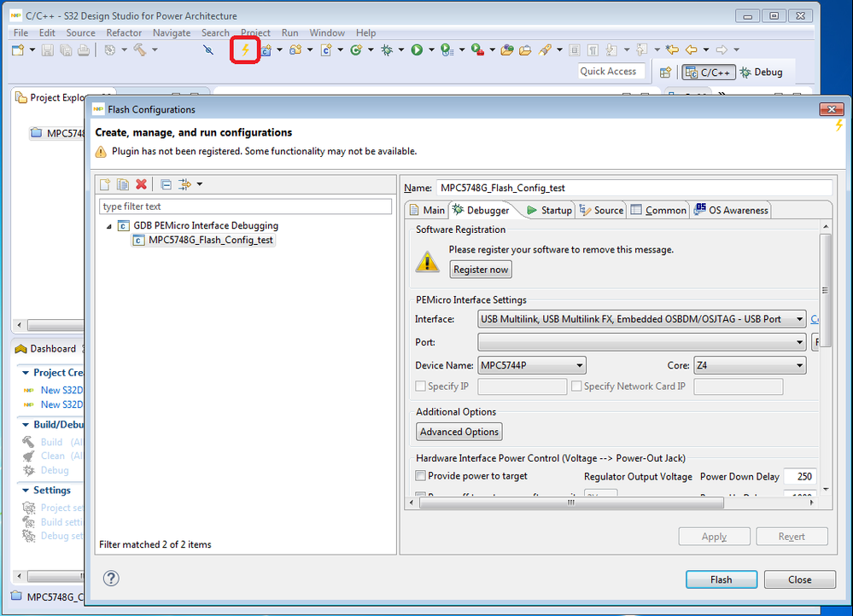
Task: Click the Power Down Delay 250 field
Action: 800,477
